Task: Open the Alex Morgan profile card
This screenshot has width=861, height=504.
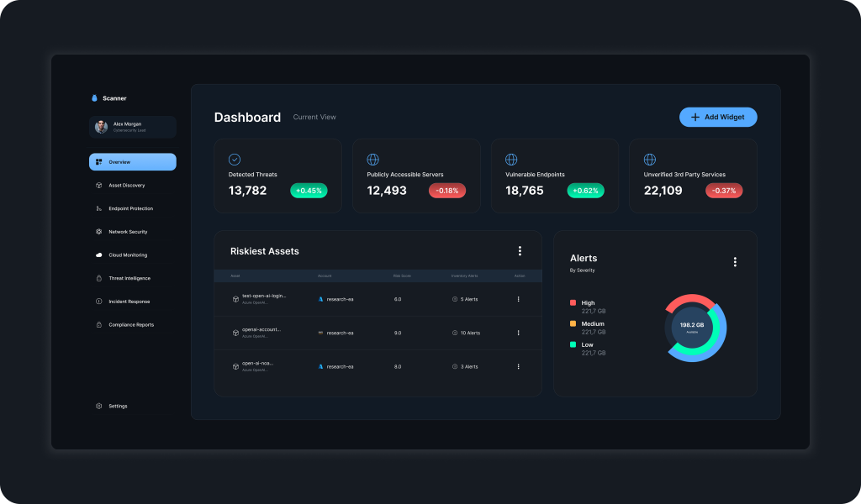Action: point(132,127)
